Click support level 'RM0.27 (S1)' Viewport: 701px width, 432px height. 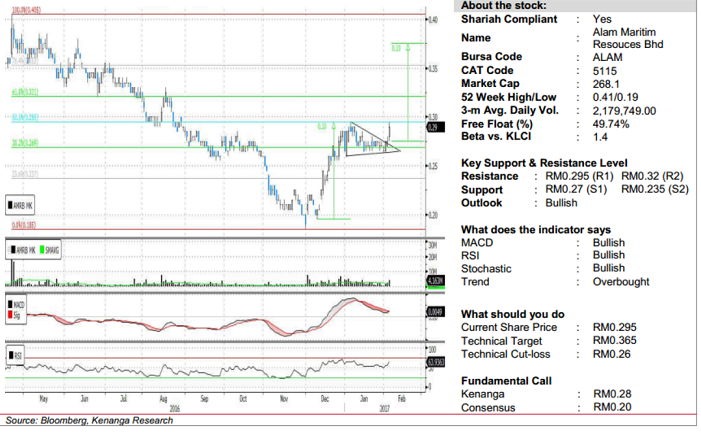576,189
